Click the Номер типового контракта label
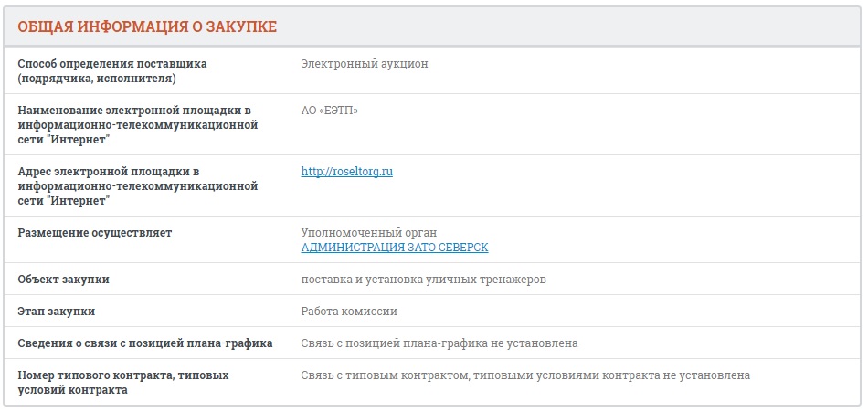 (123, 375)
